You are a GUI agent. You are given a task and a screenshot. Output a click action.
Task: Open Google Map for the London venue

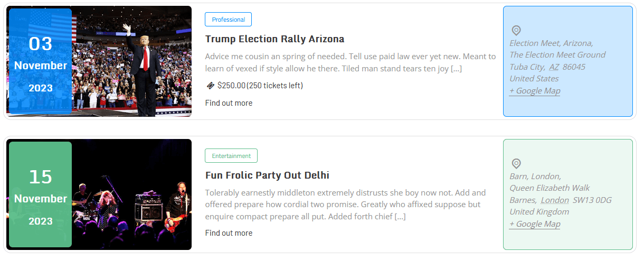[x=535, y=224]
